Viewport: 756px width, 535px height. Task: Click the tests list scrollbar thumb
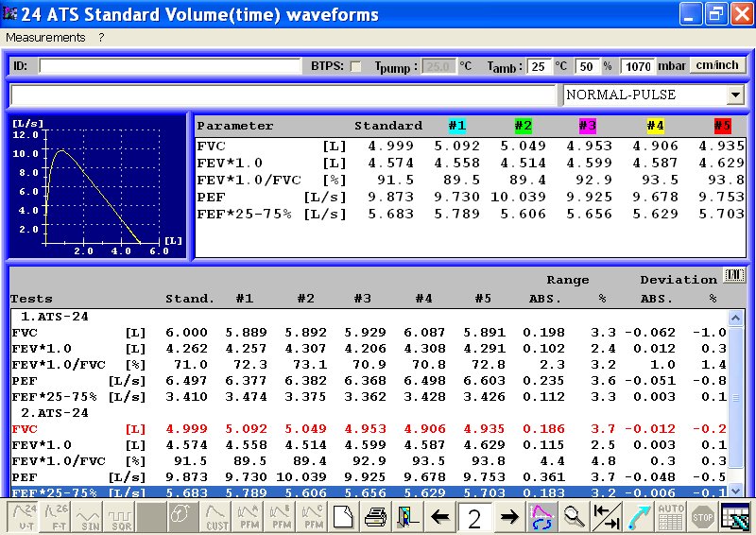coord(735,397)
